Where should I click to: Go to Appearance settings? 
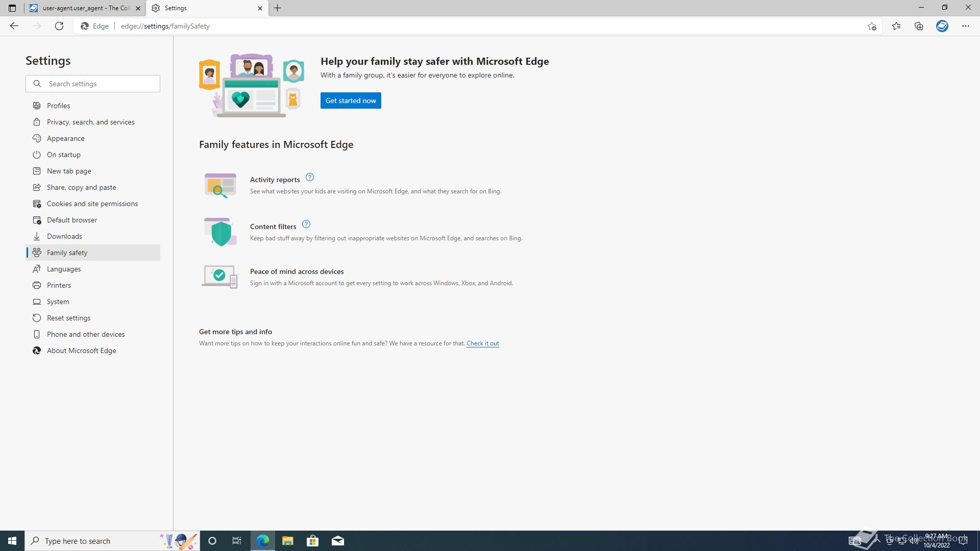tap(93, 138)
